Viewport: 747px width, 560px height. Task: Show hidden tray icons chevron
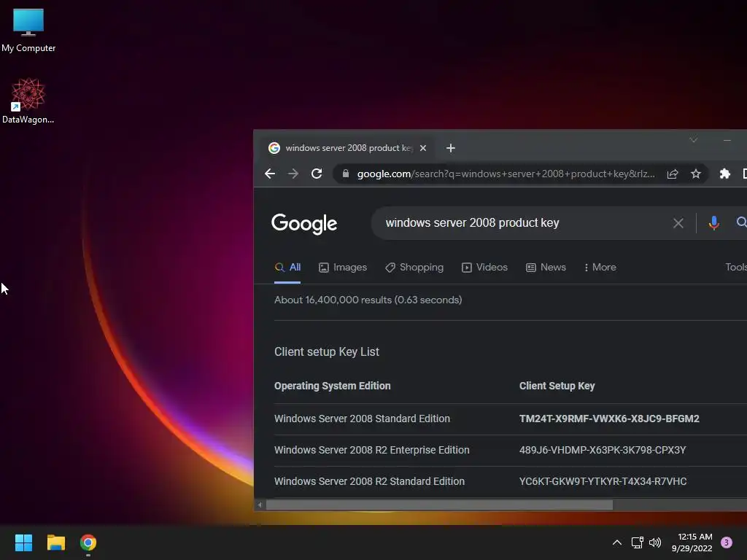coord(616,542)
